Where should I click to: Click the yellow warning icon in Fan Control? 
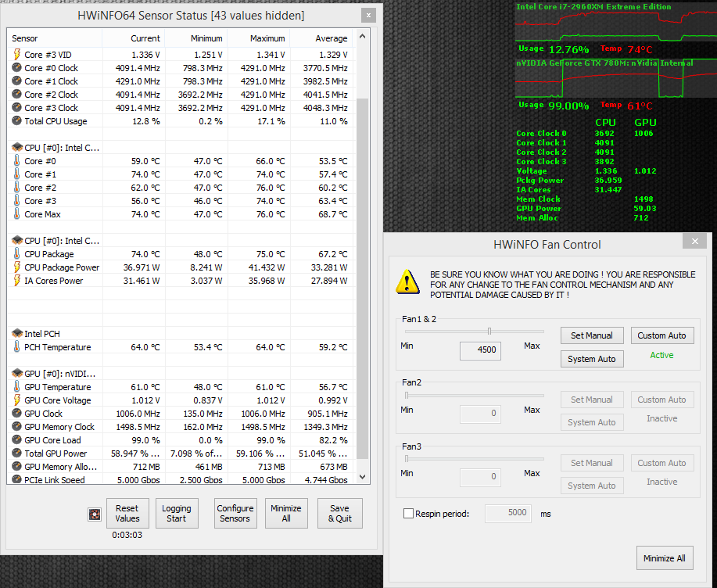(x=407, y=281)
